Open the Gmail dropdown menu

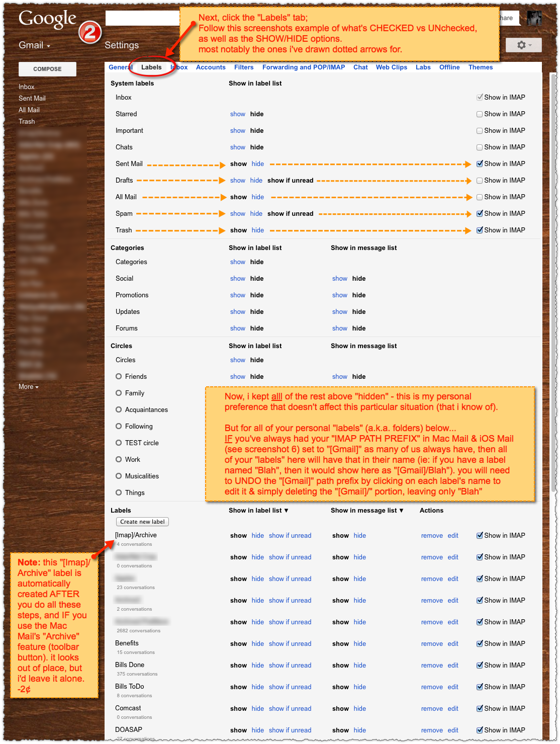pos(34,45)
